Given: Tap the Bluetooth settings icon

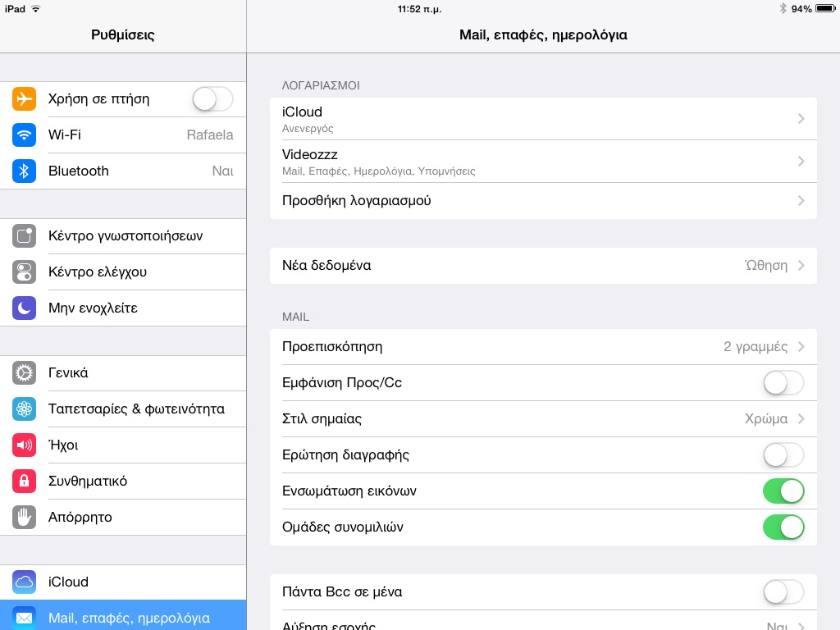Looking at the screenshot, I should coord(24,171).
